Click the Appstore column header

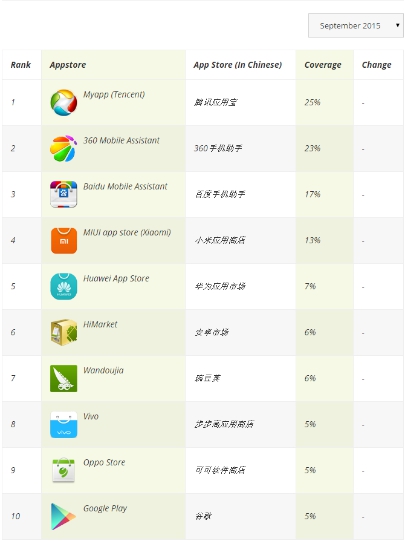coord(68,65)
